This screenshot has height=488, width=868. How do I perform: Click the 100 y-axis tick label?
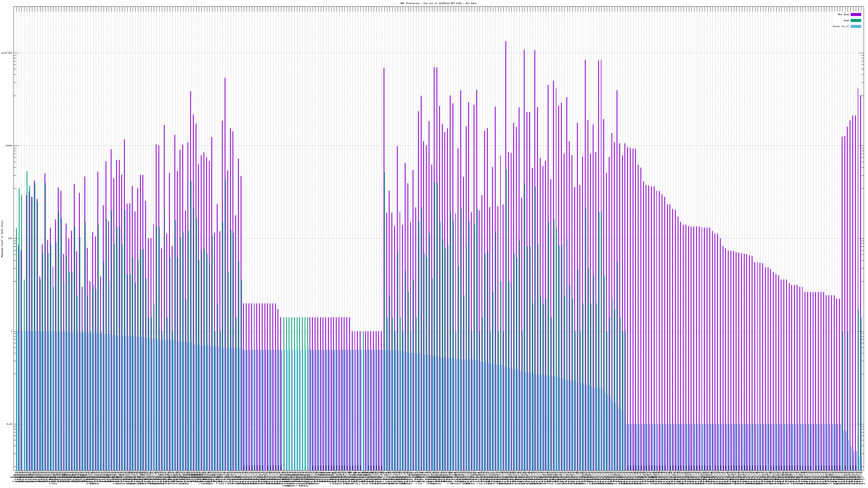point(10,239)
